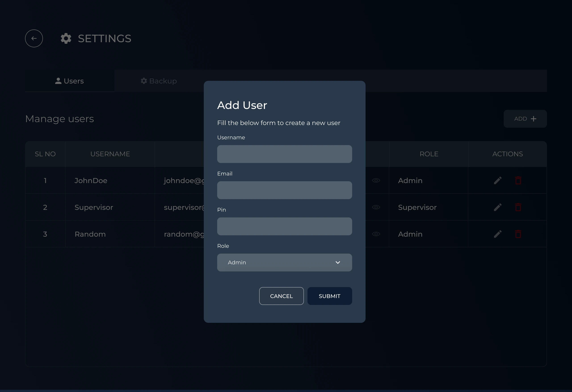The width and height of the screenshot is (572, 392).
Task: Show JohnDoe's pin with eye icon
Action: (x=376, y=180)
